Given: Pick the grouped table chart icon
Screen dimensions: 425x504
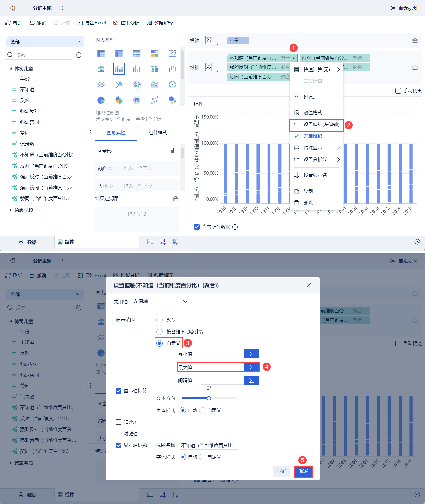Looking at the screenshot, I should coord(101,53).
